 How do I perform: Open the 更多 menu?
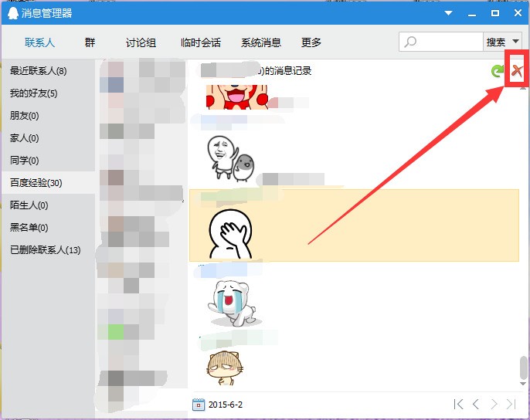311,42
